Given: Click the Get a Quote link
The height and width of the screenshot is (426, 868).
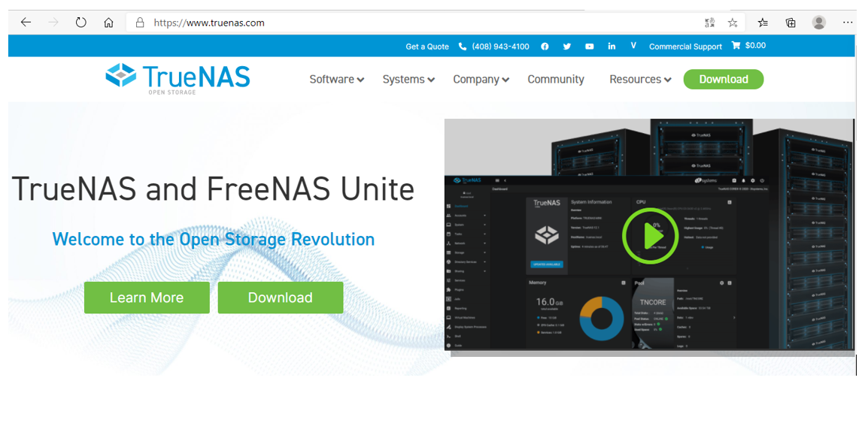Looking at the screenshot, I should click(x=427, y=47).
